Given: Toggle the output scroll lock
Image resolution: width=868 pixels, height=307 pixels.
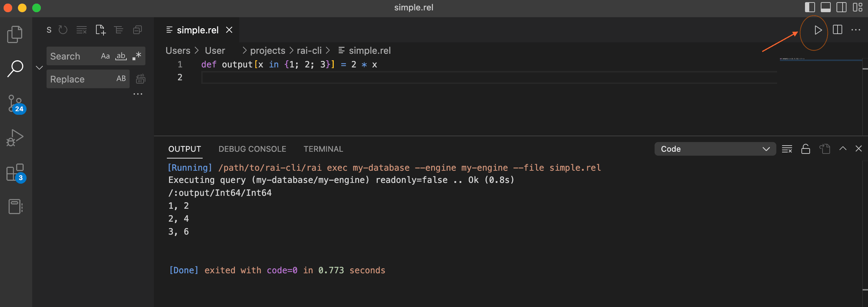Looking at the screenshot, I should [x=806, y=149].
